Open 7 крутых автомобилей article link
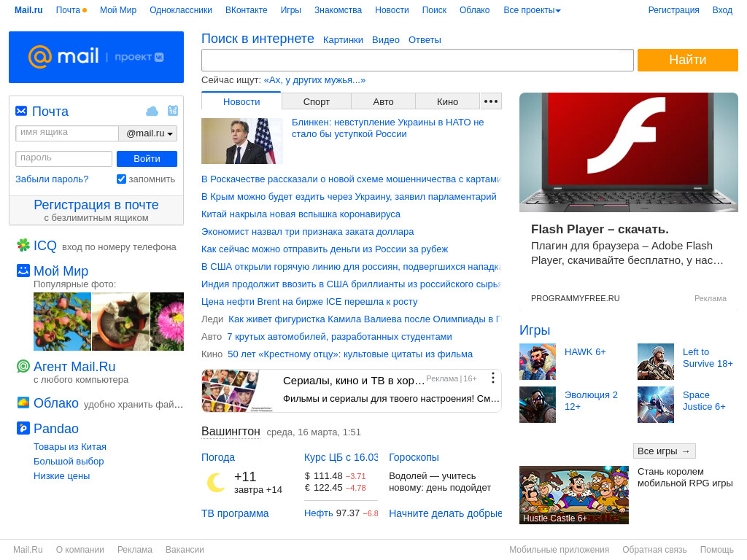Viewport: 747px width, 560px height. (x=339, y=337)
